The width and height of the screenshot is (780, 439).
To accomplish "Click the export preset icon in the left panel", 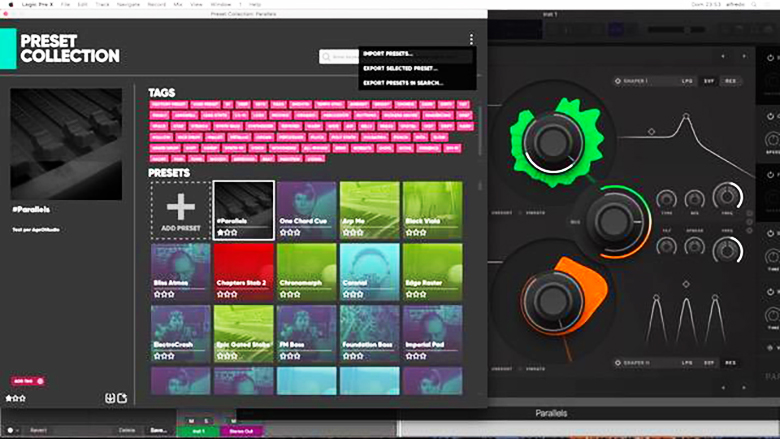I will coord(122,398).
